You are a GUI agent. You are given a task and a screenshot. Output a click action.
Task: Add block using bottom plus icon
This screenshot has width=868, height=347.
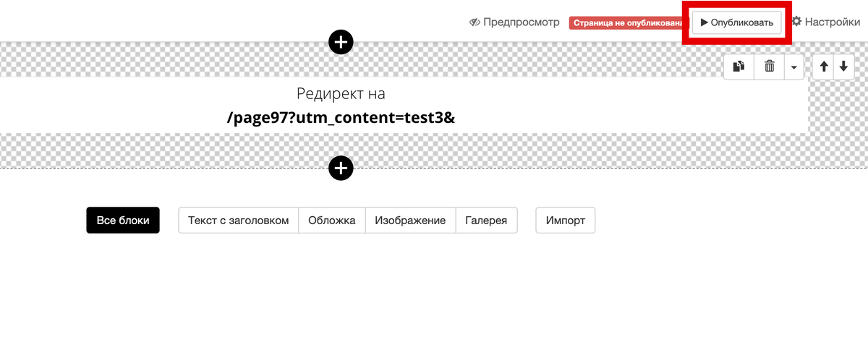[341, 168]
